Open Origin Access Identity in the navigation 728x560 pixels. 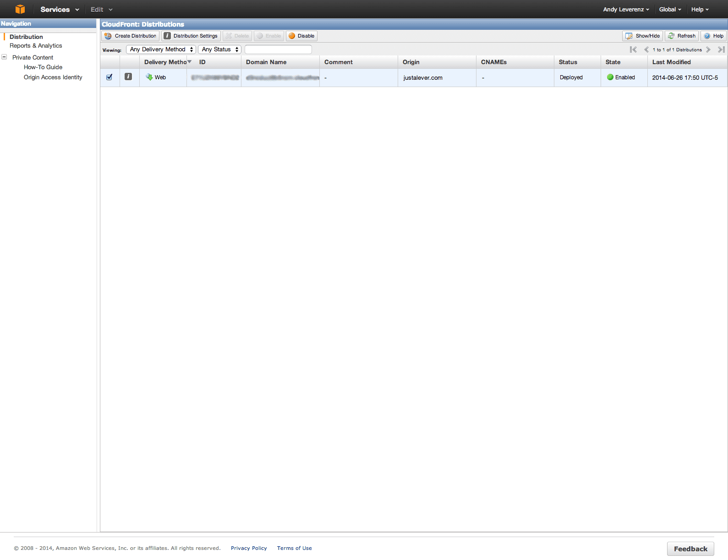[x=53, y=77]
